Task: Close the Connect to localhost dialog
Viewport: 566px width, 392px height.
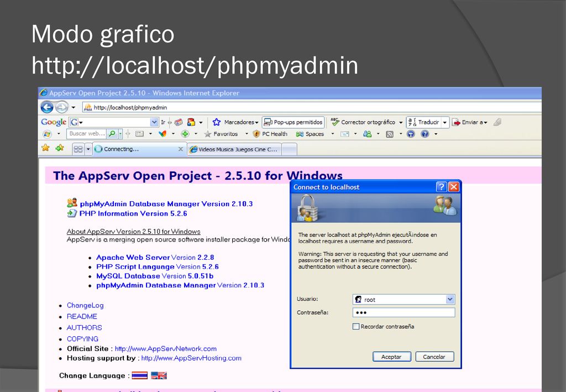Action: coord(453,187)
